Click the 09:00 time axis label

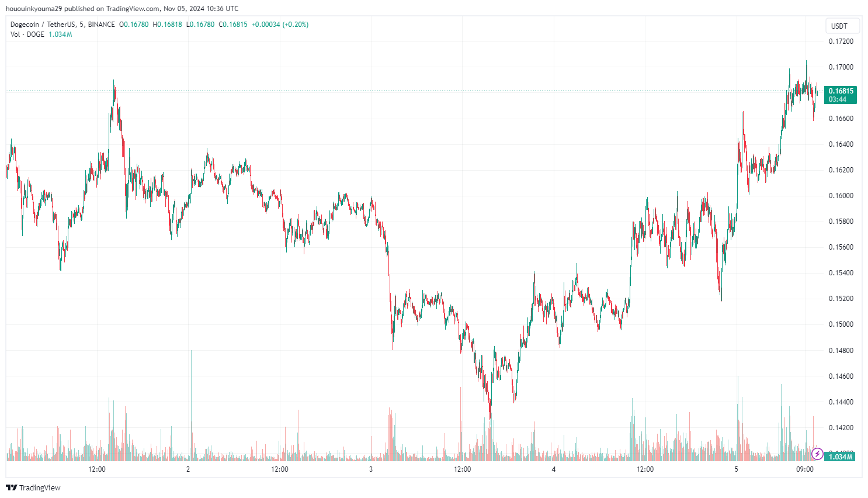804,469
